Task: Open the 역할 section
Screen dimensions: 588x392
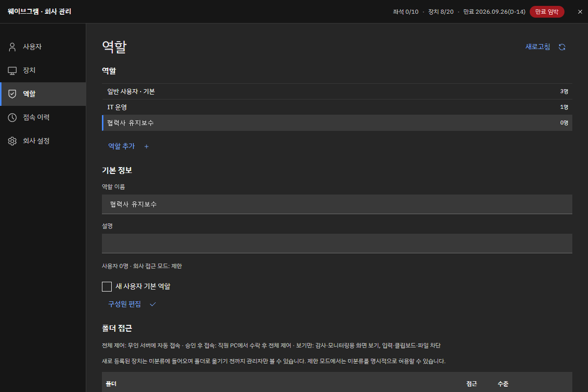Action: tap(43, 94)
